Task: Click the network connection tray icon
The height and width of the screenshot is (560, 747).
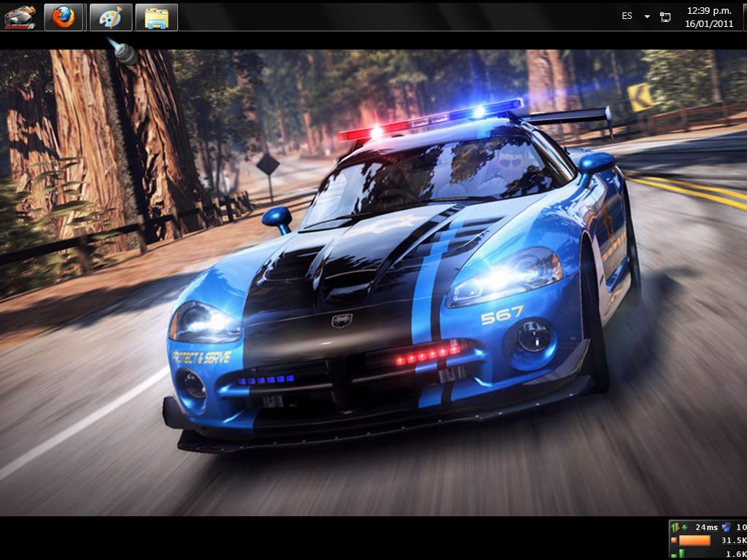Action: pos(665,17)
